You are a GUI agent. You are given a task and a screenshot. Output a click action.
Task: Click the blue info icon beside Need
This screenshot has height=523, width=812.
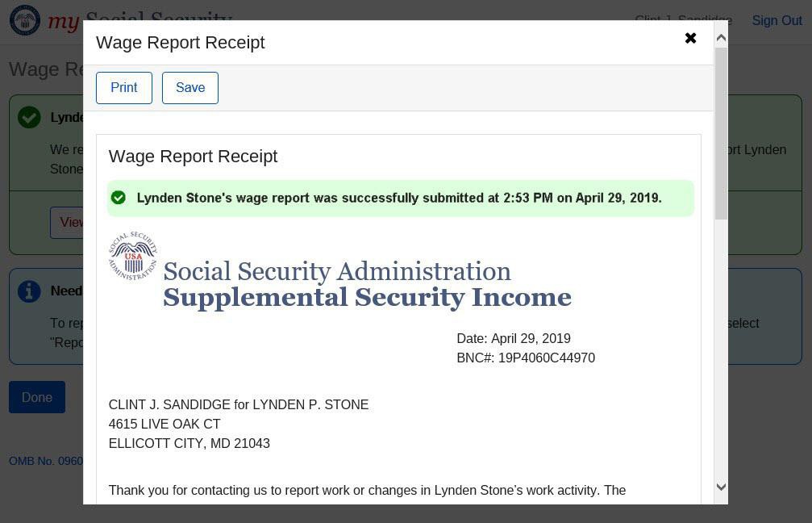click(29, 291)
